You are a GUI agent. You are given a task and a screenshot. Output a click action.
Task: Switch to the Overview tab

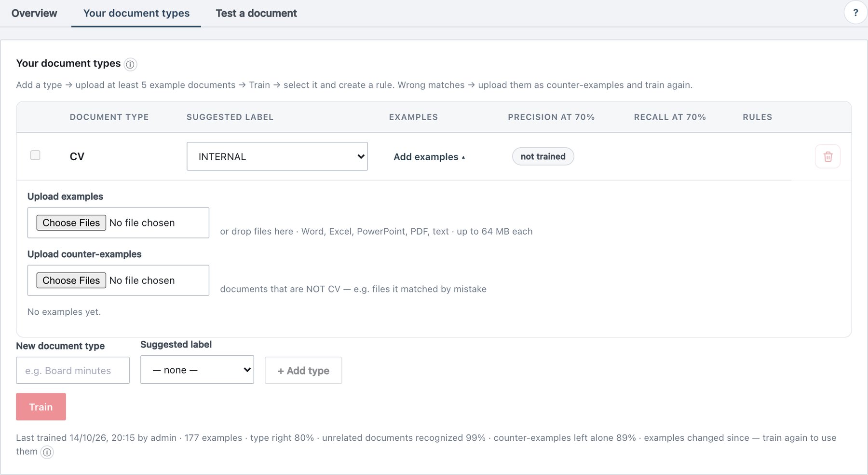point(34,13)
